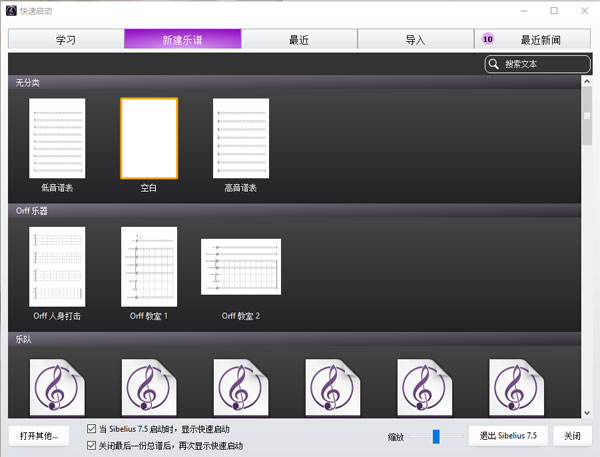Pick the Orff 人身打击 template
This screenshot has height=457, width=600.
[x=57, y=266]
